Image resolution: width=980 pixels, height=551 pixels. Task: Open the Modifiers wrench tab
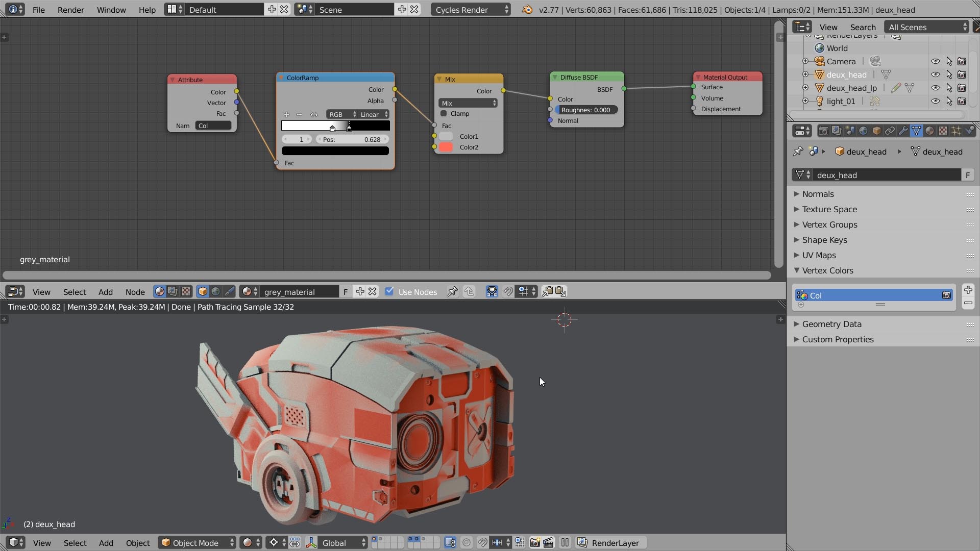pyautogui.click(x=903, y=131)
